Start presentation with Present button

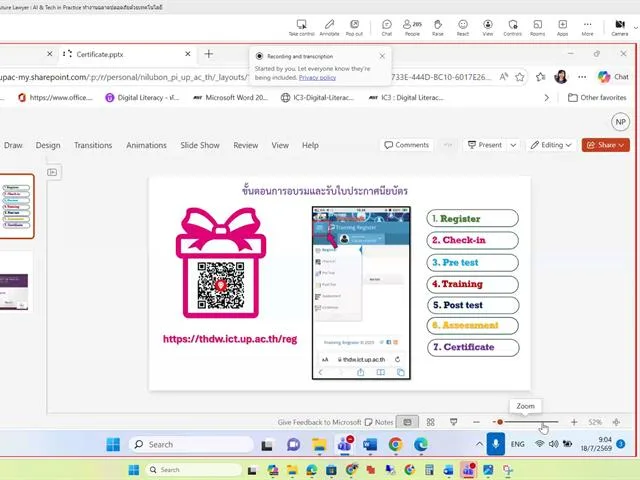(484, 145)
